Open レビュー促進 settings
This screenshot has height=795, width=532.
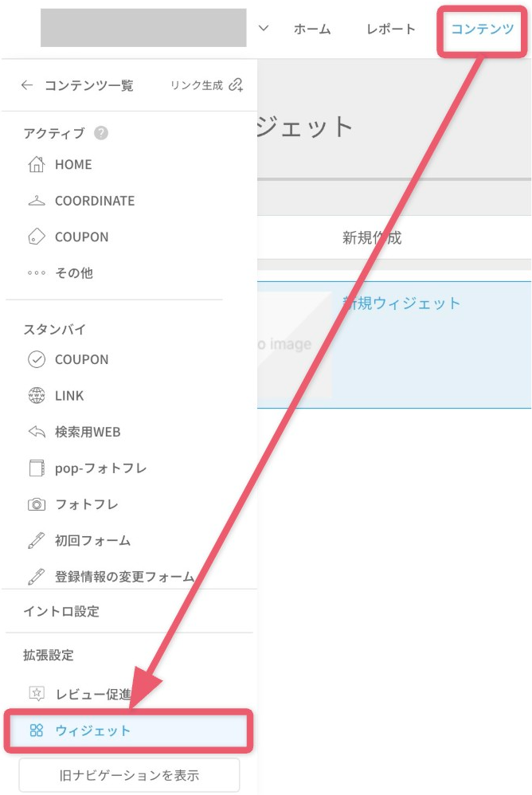click(x=92, y=694)
